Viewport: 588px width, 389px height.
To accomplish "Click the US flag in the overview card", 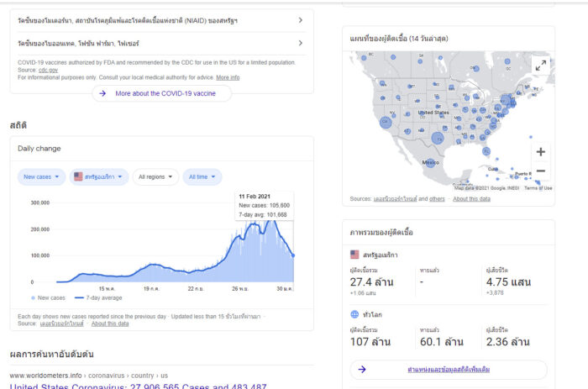I will (354, 254).
